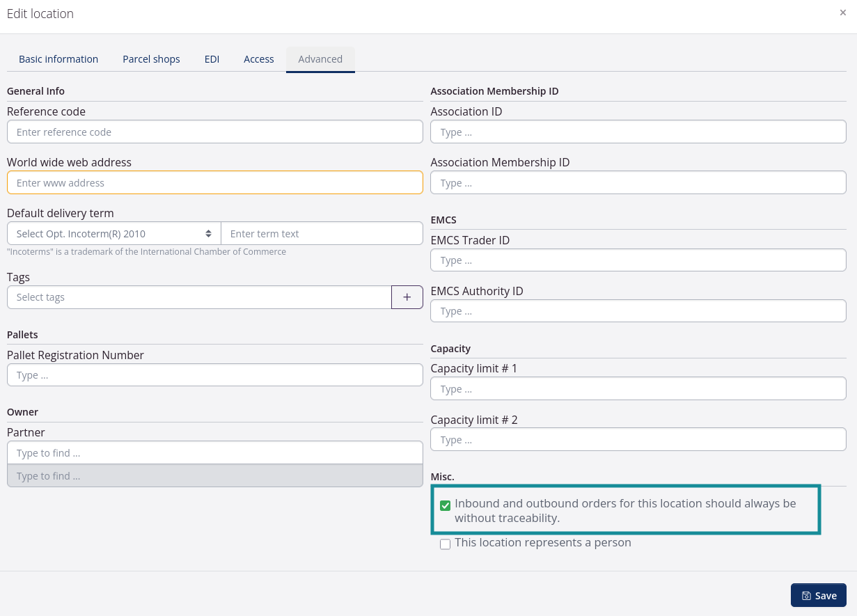Click the X to close the Edit location dialog
This screenshot has height=616, width=857.
tap(843, 13)
